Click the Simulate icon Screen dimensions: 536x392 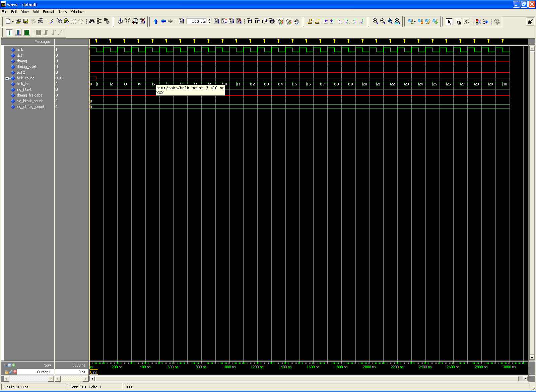pyautogui.click(x=135, y=21)
